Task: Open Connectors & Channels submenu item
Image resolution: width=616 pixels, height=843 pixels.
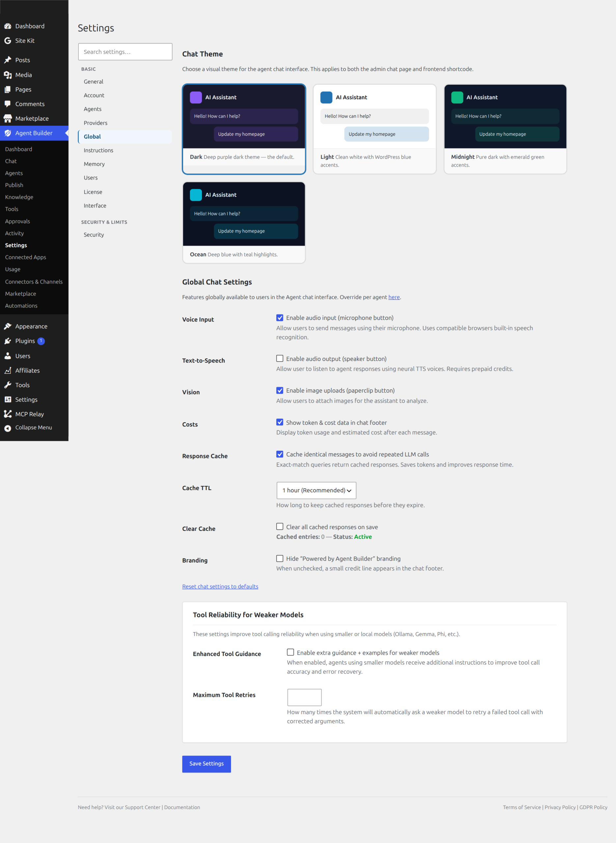Action: [34, 282]
